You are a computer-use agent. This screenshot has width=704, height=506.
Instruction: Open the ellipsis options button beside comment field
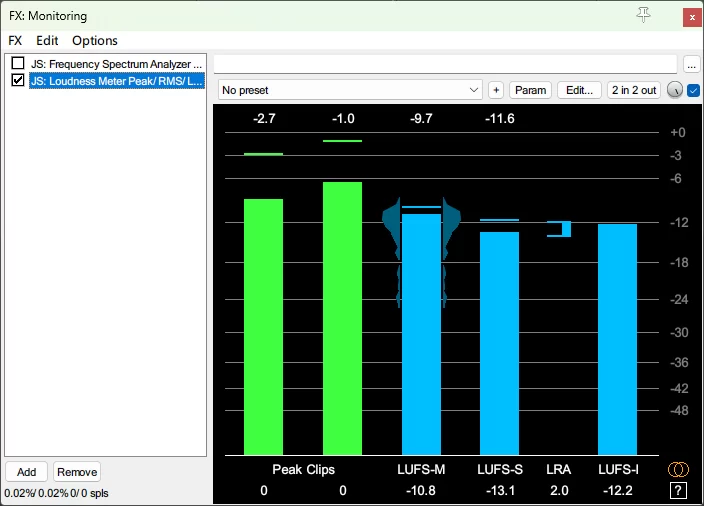coord(691,65)
